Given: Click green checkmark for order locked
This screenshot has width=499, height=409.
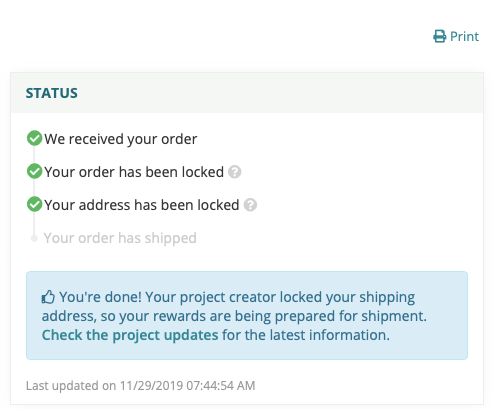Looking at the screenshot, I should coord(34,171).
